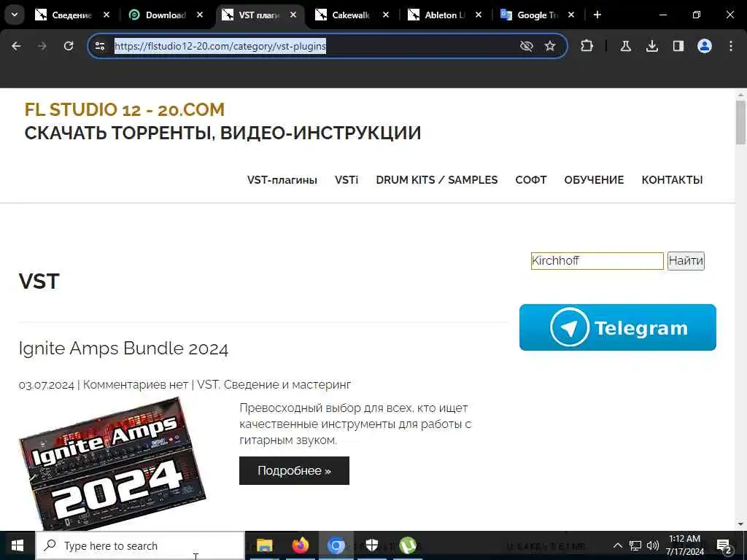This screenshot has height=560, width=747.
Task: Open uTorrent from the taskbar
Action: 408,545
